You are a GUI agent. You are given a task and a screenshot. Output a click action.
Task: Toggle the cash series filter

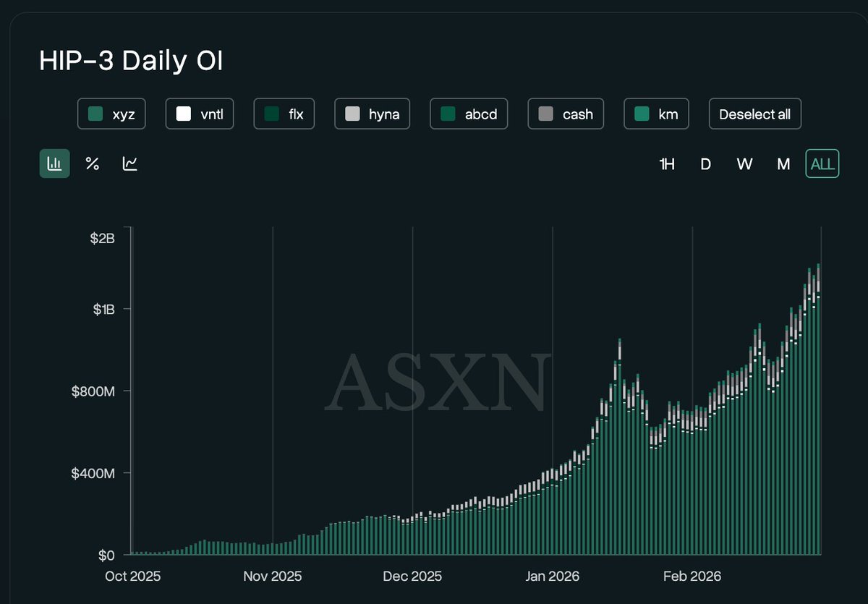coord(566,114)
